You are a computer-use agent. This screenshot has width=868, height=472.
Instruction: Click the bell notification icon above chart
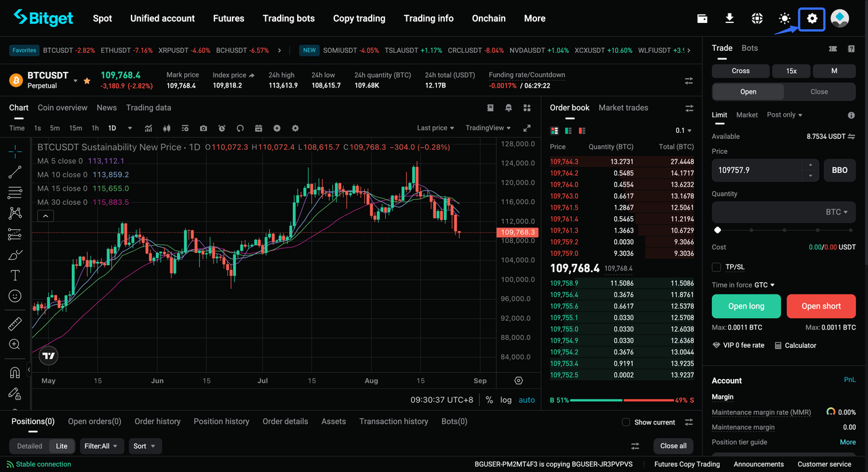click(509, 108)
